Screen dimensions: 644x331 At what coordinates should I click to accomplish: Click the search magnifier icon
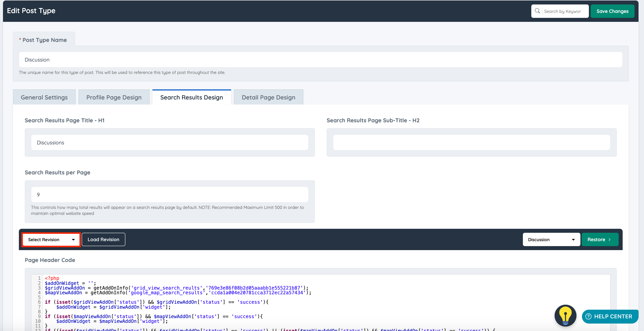click(537, 11)
